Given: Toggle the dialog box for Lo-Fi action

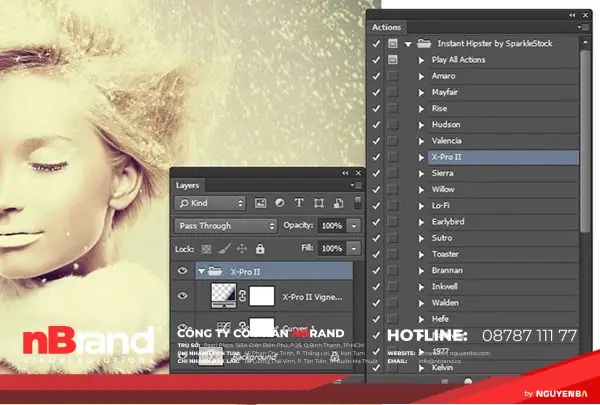Looking at the screenshot, I should 393,206.
